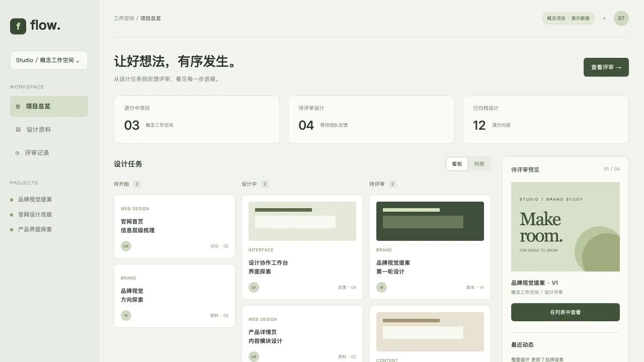Screen dimensions: 644x362
Task: Switch to 列表 view
Action: (x=479, y=164)
